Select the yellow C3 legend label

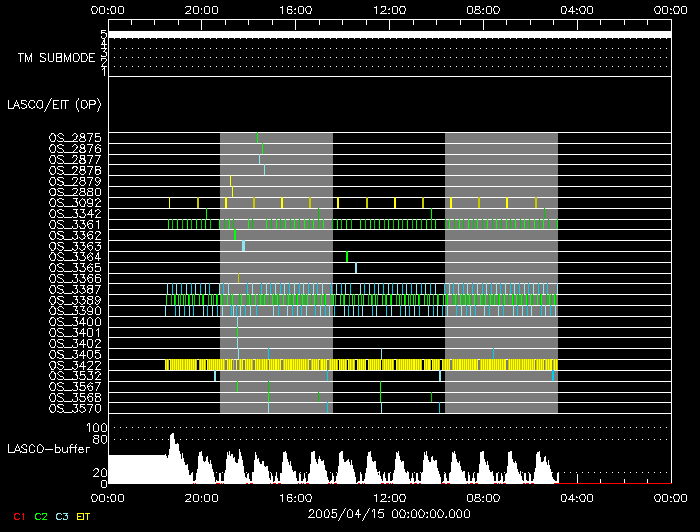click(63, 516)
